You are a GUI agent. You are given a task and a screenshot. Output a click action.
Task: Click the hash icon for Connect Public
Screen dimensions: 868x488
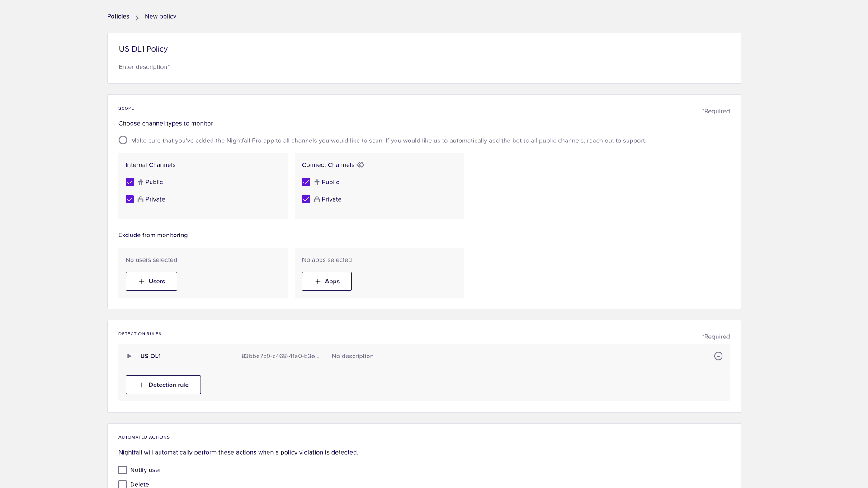[x=317, y=182]
